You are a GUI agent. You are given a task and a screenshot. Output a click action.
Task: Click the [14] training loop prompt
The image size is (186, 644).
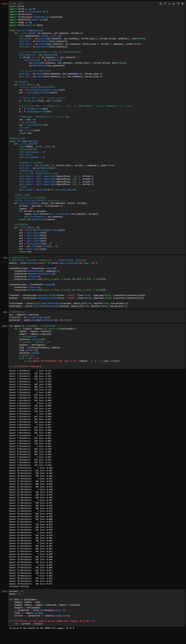4,326
